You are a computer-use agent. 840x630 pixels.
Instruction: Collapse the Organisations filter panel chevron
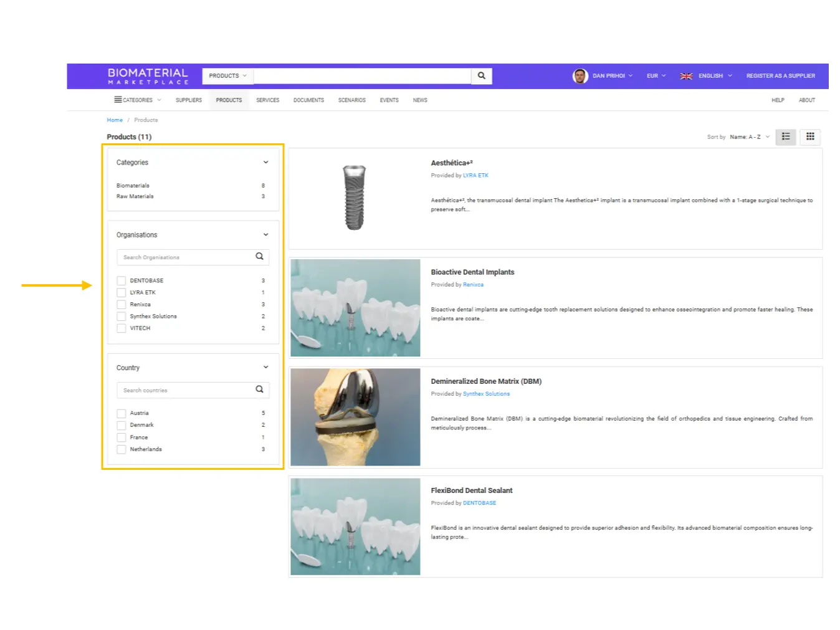[x=265, y=235]
